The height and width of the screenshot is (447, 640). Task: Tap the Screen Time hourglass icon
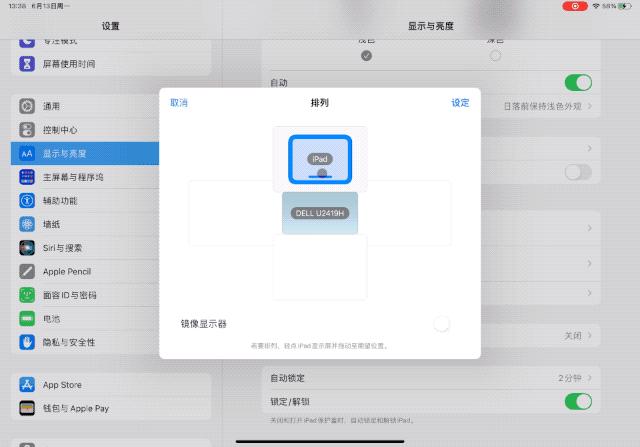click(x=27, y=64)
